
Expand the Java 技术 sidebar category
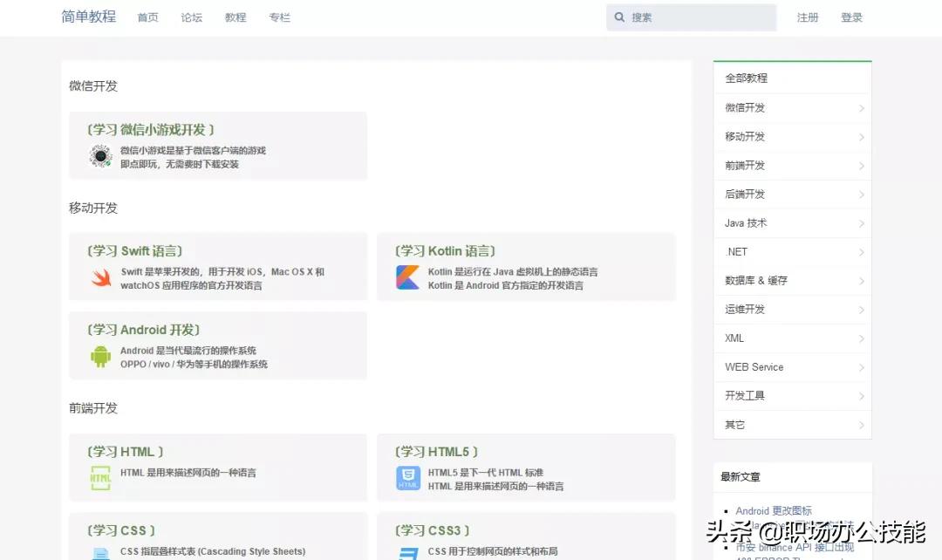click(862, 222)
